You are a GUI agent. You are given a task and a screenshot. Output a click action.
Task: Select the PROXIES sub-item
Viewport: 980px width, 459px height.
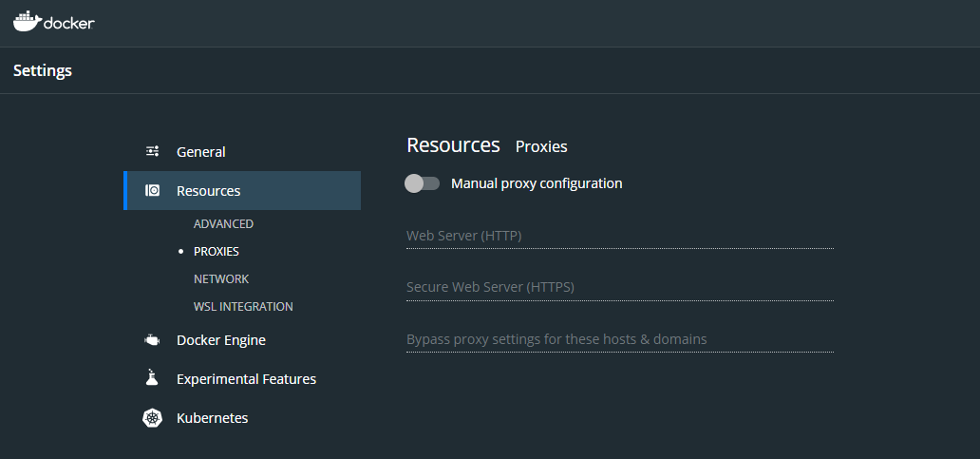(217, 252)
